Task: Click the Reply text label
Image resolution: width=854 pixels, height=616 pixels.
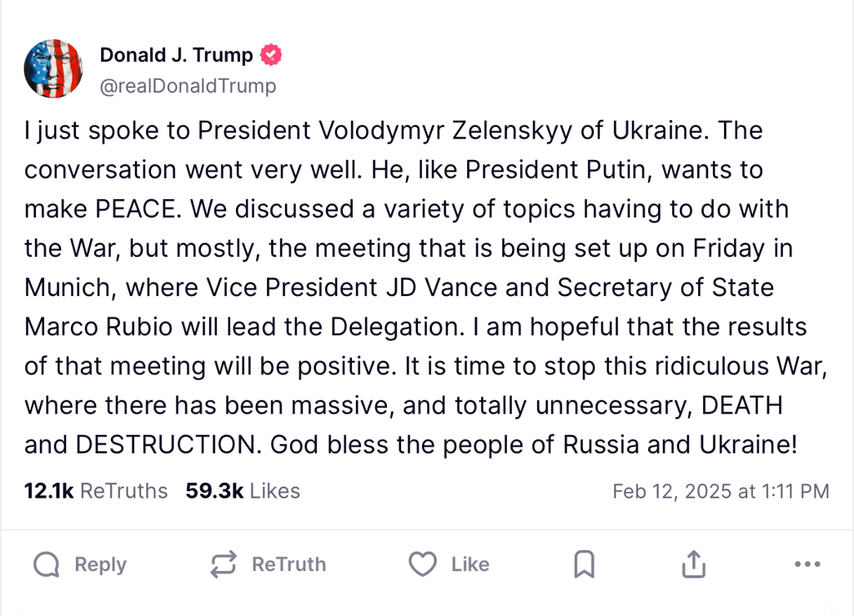Action: [x=100, y=565]
